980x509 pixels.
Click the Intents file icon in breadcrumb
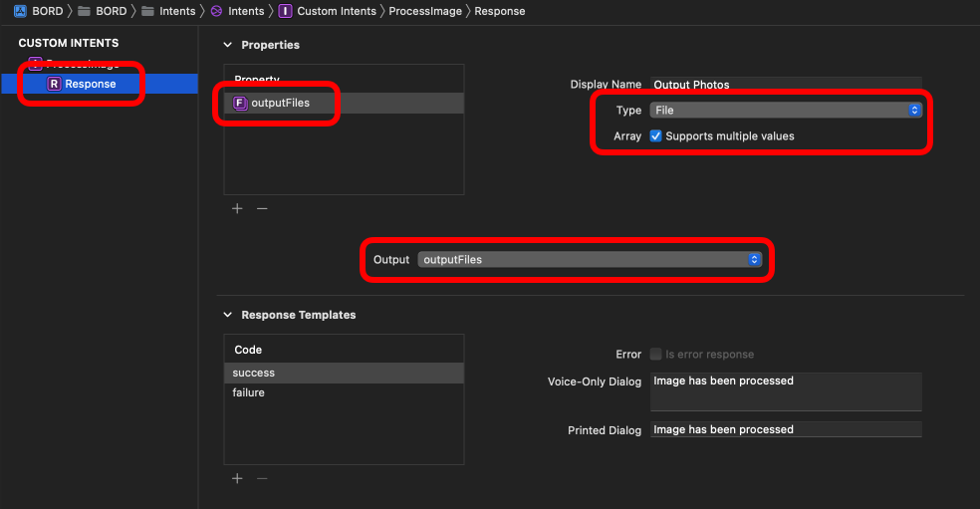[x=216, y=11]
